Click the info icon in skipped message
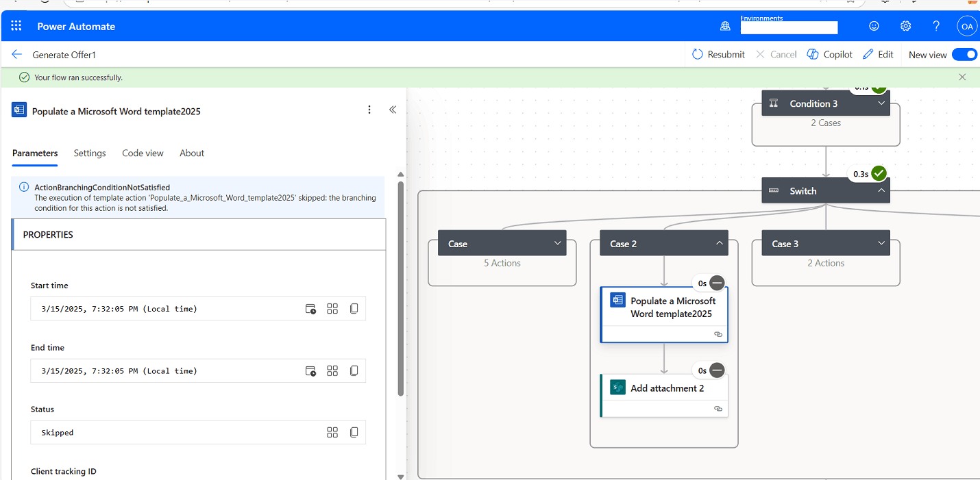980x480 pixels. 24,187
